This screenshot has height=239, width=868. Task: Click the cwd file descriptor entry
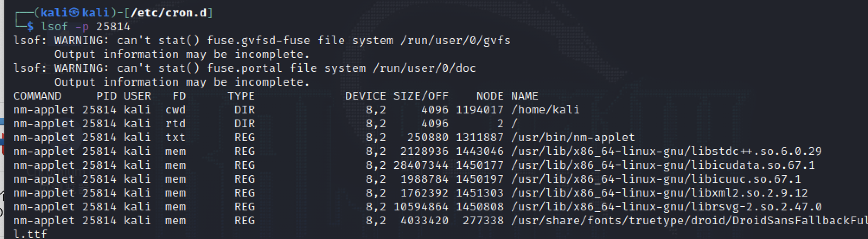pyautogui.click(x=175, y=110)
